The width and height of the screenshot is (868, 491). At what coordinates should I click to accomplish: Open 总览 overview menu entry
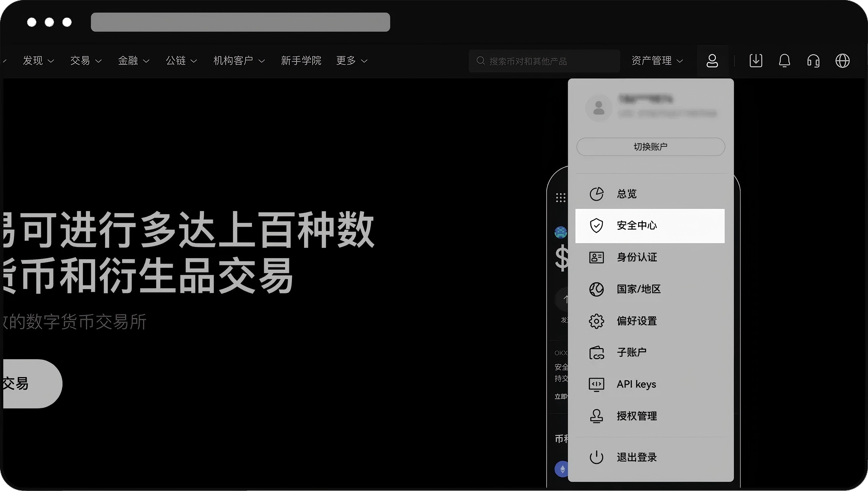(627, 194)
